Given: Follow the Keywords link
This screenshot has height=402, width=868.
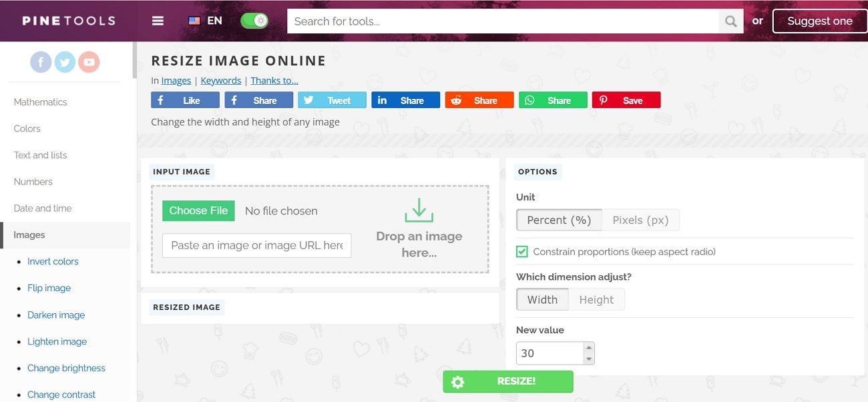Looking at the screenshot, I should click(221, 81).
